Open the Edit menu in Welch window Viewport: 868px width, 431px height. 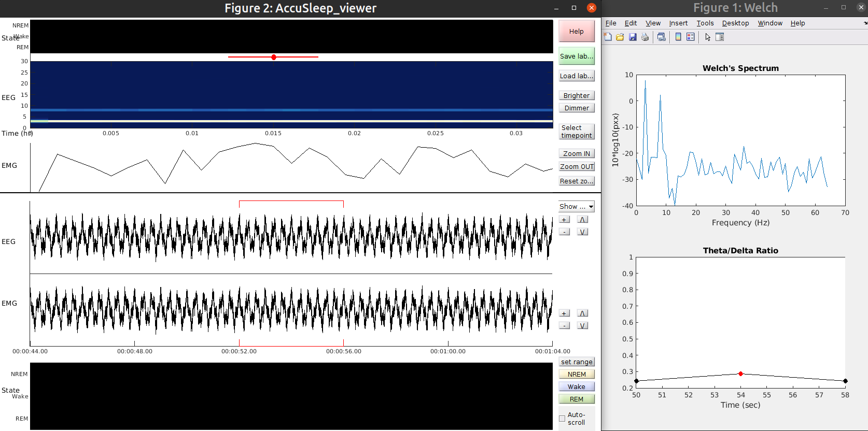tap(631, 23)
